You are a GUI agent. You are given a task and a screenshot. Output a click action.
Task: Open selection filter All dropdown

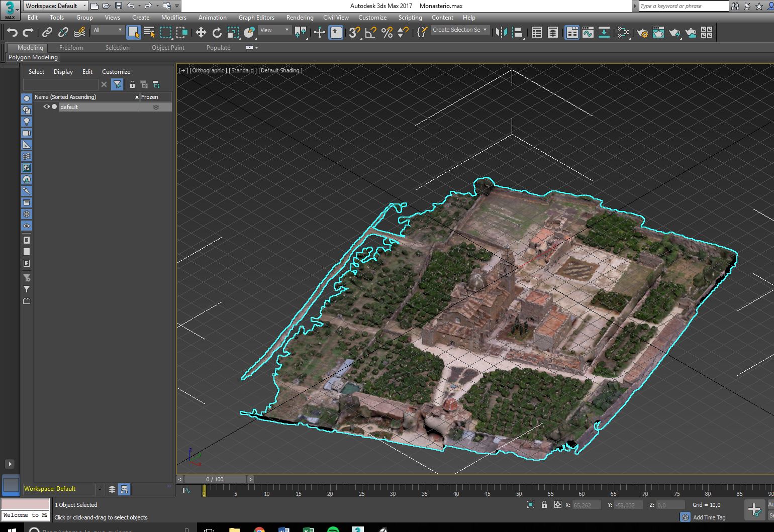(108, 30)
